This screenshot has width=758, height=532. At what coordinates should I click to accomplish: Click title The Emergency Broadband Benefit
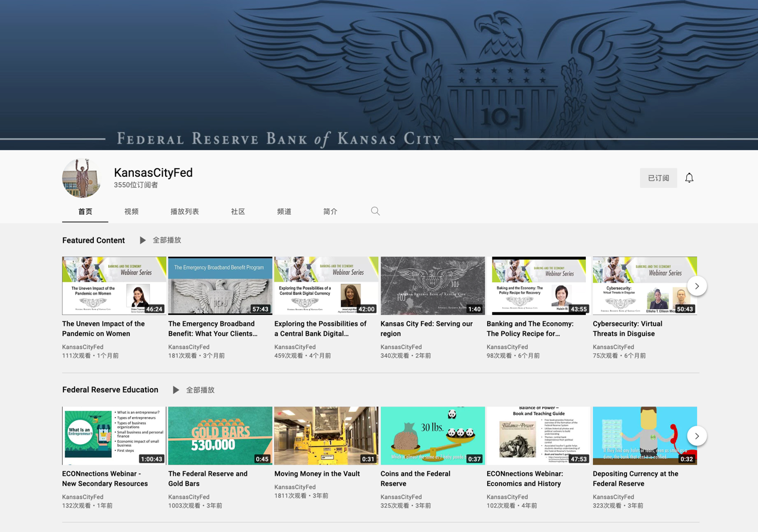(x=213, y=329)
